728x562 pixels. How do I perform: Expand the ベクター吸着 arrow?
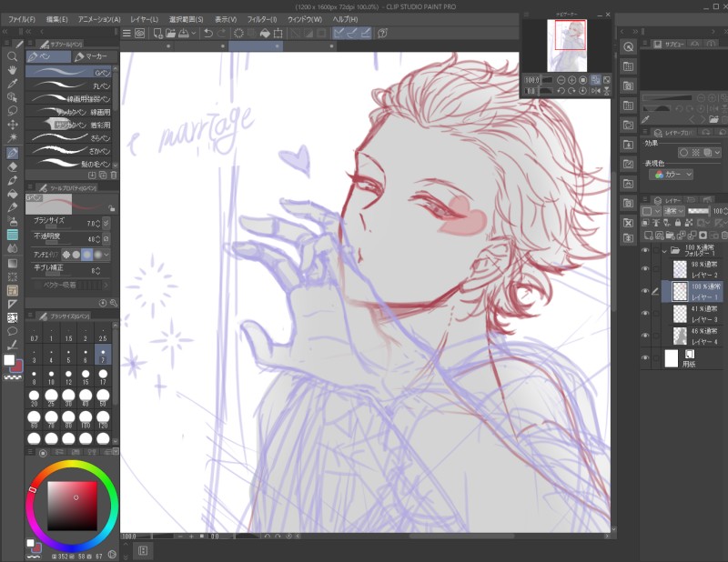click(106, 285)
